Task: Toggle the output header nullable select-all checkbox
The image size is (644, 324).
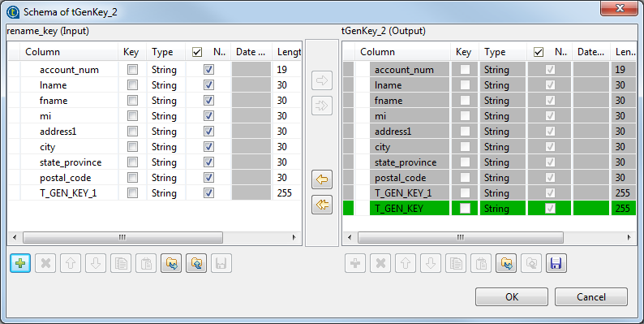Action: [539, 52]
